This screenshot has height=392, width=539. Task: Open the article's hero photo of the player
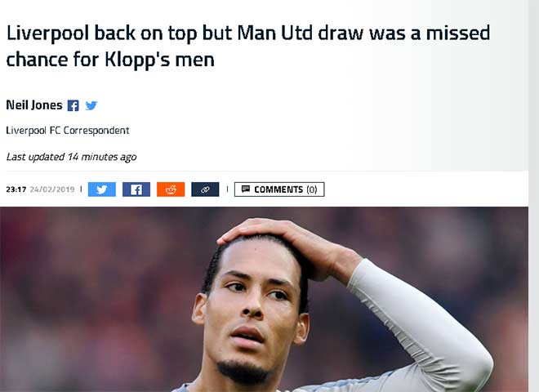[264, 299]
